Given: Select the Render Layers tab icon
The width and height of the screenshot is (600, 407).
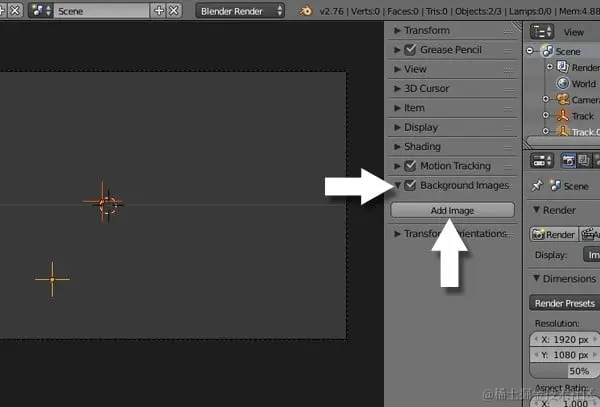Looking at the screenshot, I should pos(584,161).
